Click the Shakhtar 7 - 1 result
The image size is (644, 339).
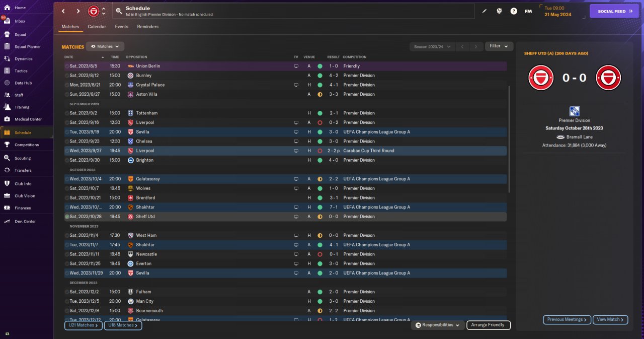click(x=334, y=207)
